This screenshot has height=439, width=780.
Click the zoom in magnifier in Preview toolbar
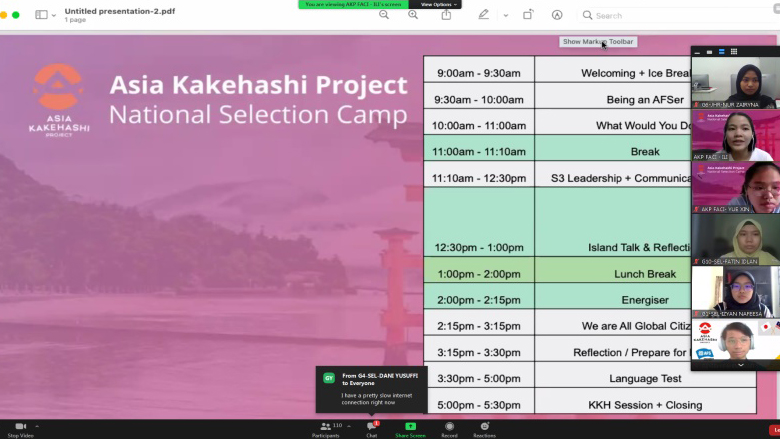point(413,15)
